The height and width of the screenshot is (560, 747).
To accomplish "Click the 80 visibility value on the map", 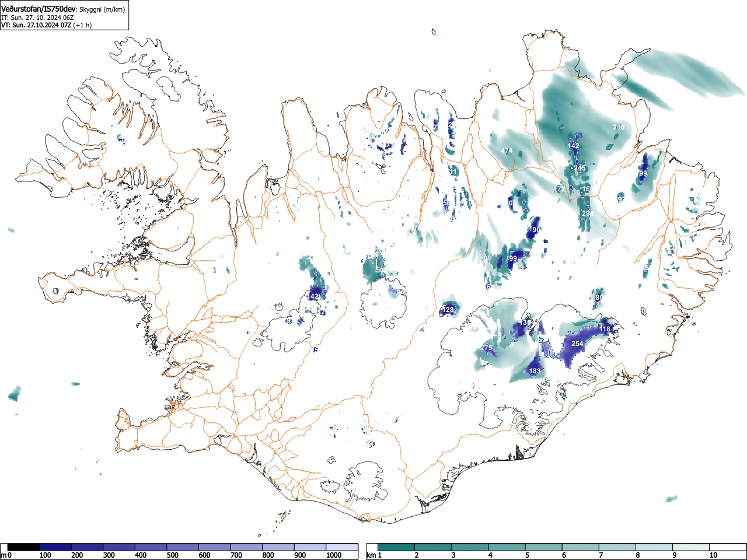I will 599,297.
